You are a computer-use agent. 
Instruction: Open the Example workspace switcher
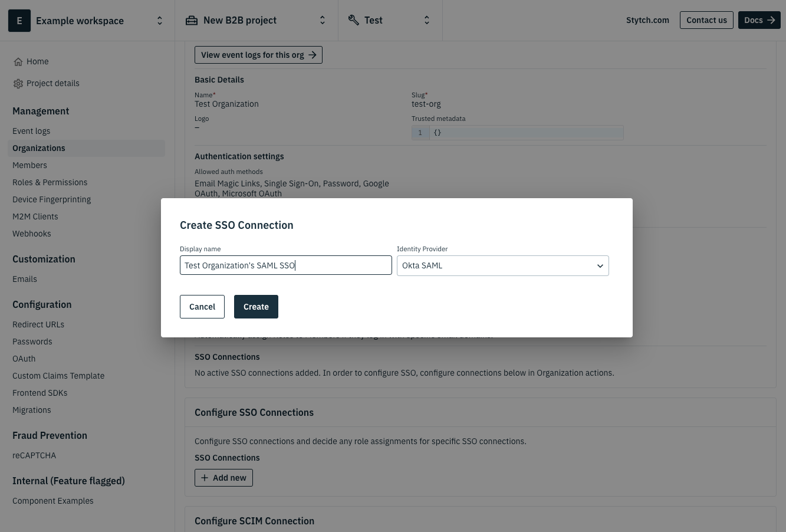point(160,20)
